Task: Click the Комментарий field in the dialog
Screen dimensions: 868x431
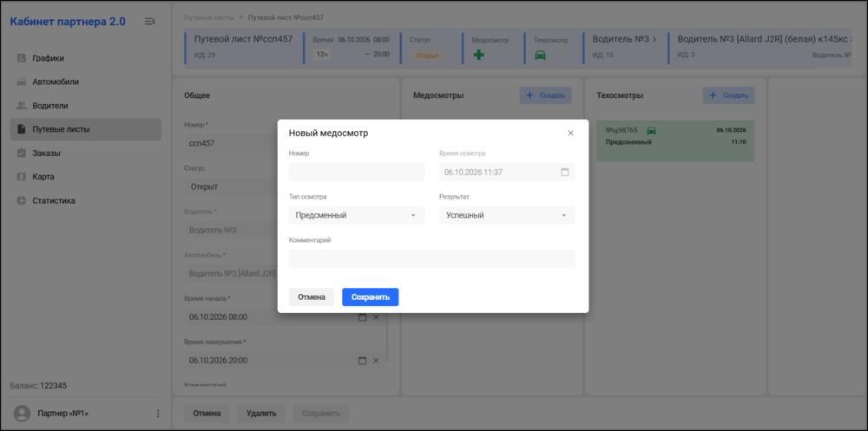Action: pos(431,258)
